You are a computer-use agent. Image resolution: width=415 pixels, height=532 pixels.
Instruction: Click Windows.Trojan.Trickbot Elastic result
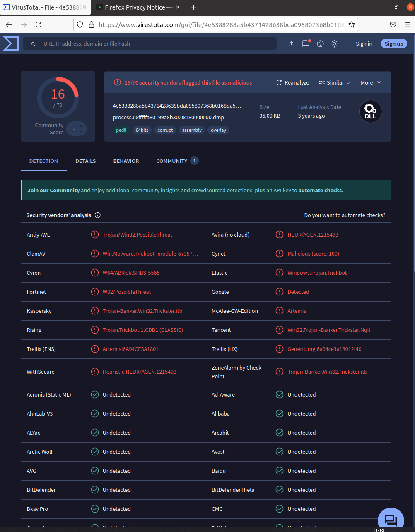tap(317, 273)
